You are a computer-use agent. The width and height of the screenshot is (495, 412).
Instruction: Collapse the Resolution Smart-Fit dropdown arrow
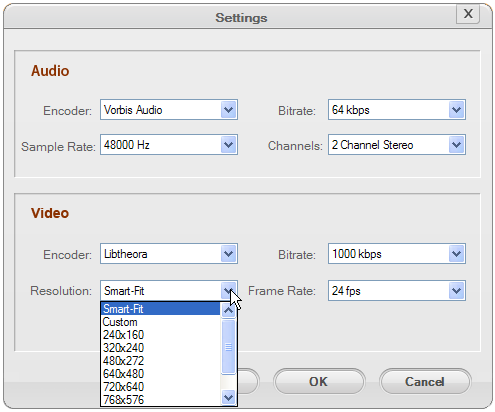click(228, 291)
